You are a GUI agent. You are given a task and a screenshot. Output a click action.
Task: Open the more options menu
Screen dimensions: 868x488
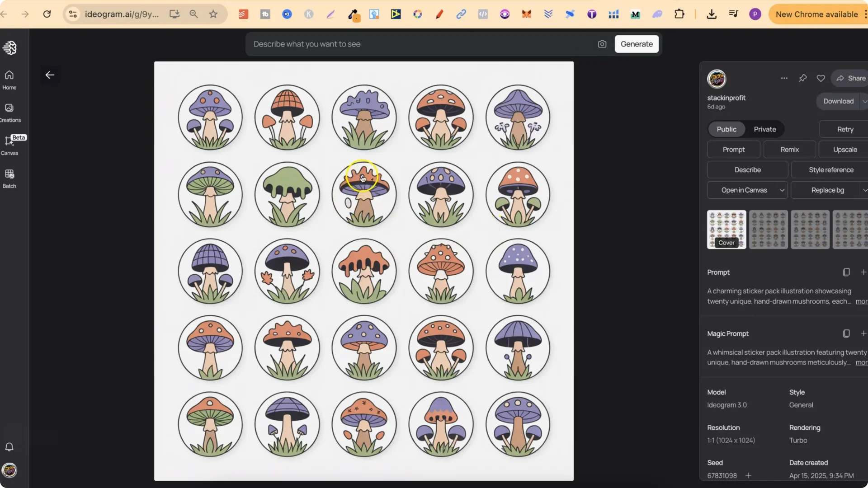[784, 78]
